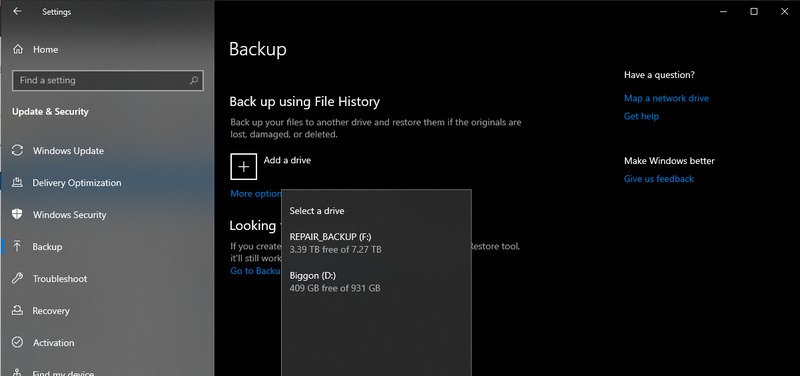
Task: Click Give us feedback link
Action: pyautogui.click(x=659, y=179)
